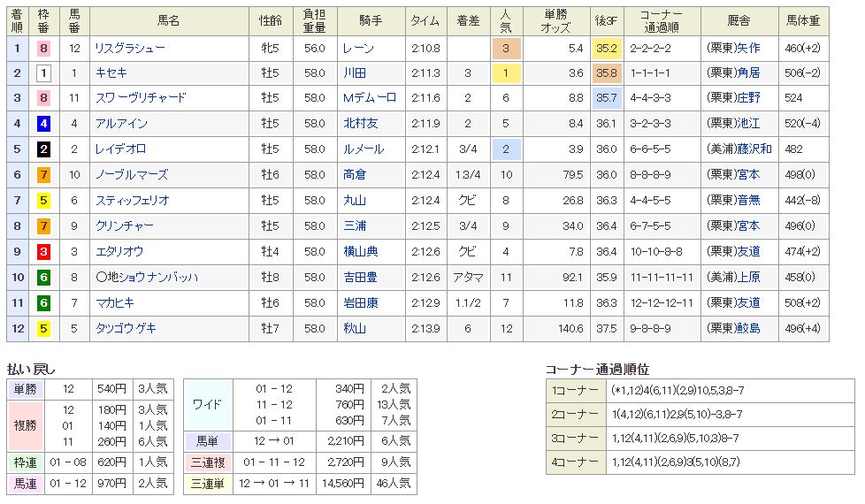
Task: Click the 騎手 column header
Action: click(371, 21)
